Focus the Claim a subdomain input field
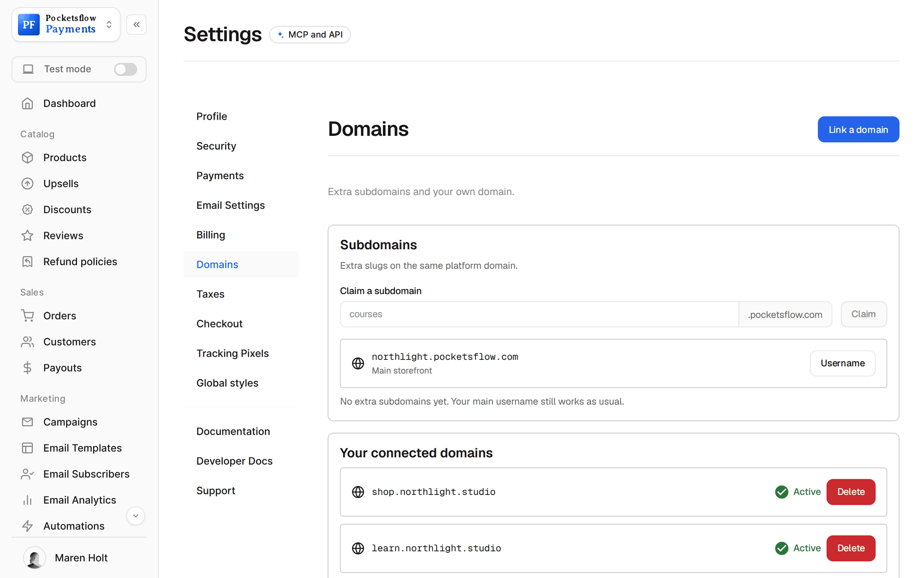 click(x=539, y=314)
